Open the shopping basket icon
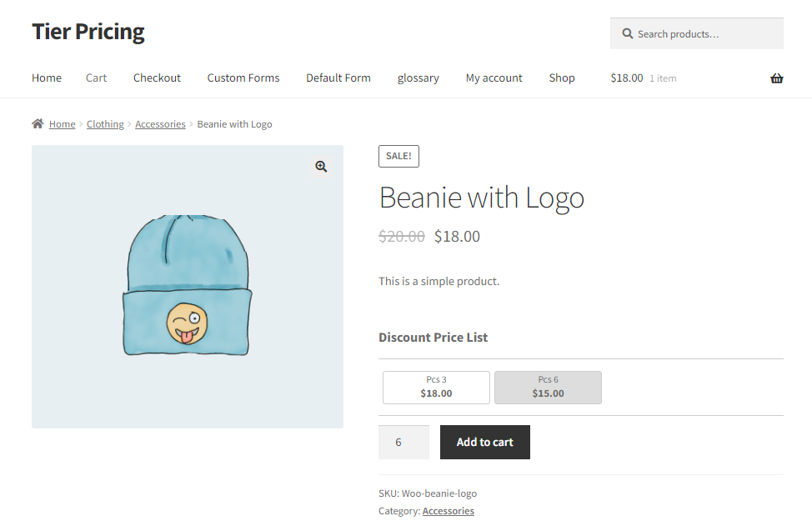Image resolution: width=812 pixels, height=526 pixels. 776,78
